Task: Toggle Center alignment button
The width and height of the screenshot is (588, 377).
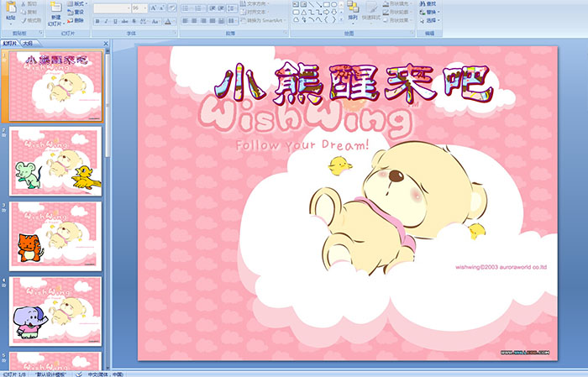Action: [194, 21]
